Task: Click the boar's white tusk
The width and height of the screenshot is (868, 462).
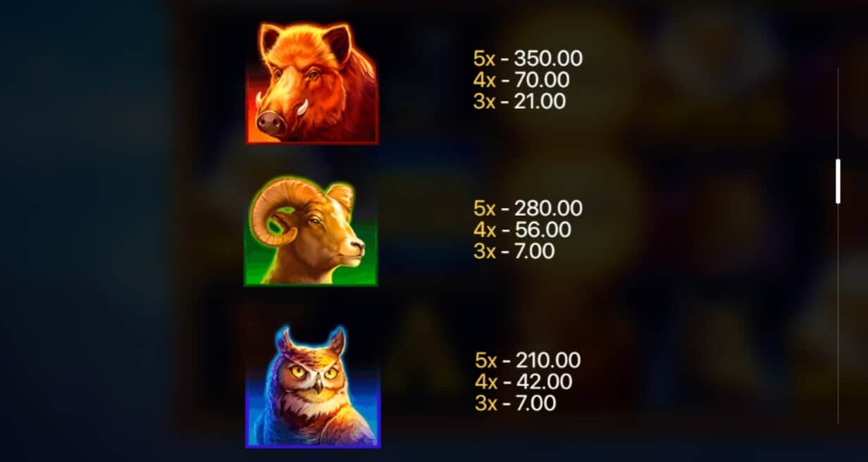Action: click(x=302, y=106)
